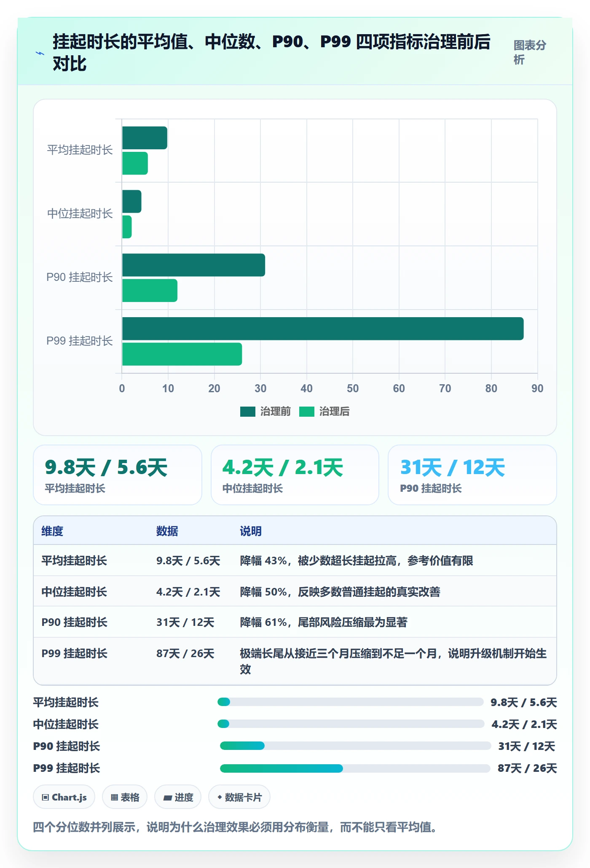Image resolution: width=590 pixels, height=868 pixels.
Task: Click the P90 挂起时长 chart axis label
Action: pyautogui.click(x=80, y=277)
